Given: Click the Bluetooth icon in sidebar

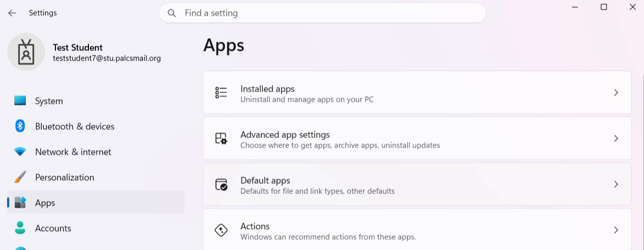Looking at the screenshot, I should coord(20,126).
